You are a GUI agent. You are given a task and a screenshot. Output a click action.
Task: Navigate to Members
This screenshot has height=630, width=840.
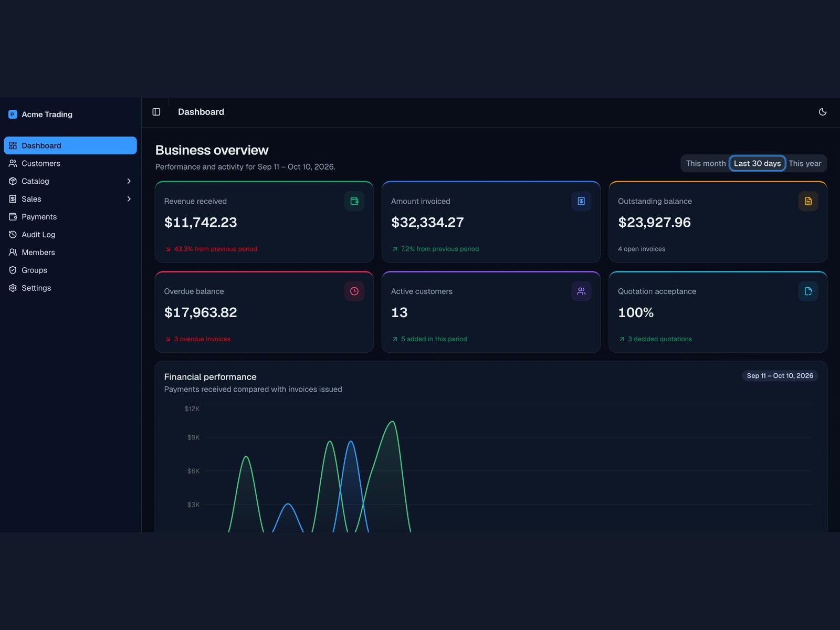click(x=70, y=253)
